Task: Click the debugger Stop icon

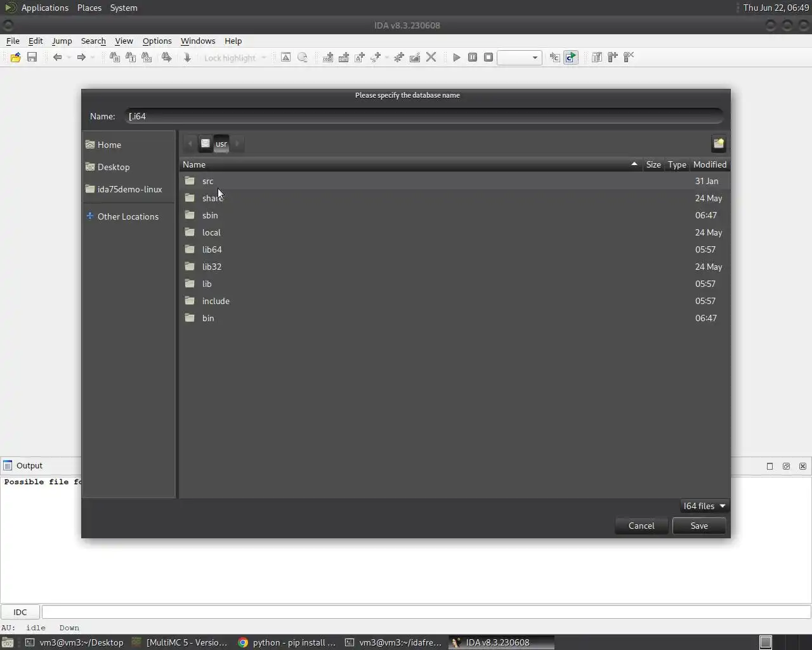Action: pos(488,57)
